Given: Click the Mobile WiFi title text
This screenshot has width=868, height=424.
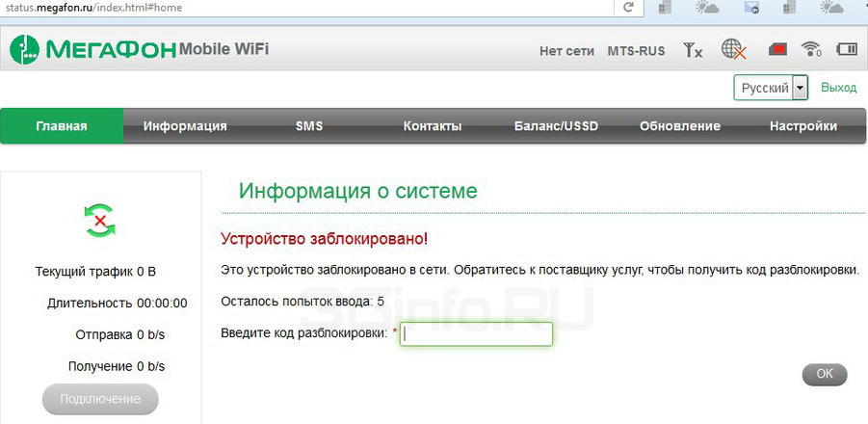Looking at the screenshot, I should pyautogui.click(x=224, y=49).
